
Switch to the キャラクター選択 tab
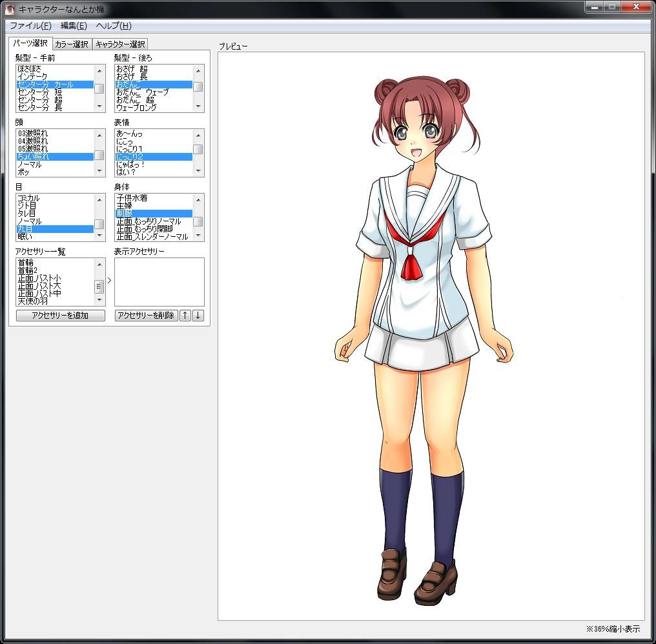pos(120,45)
